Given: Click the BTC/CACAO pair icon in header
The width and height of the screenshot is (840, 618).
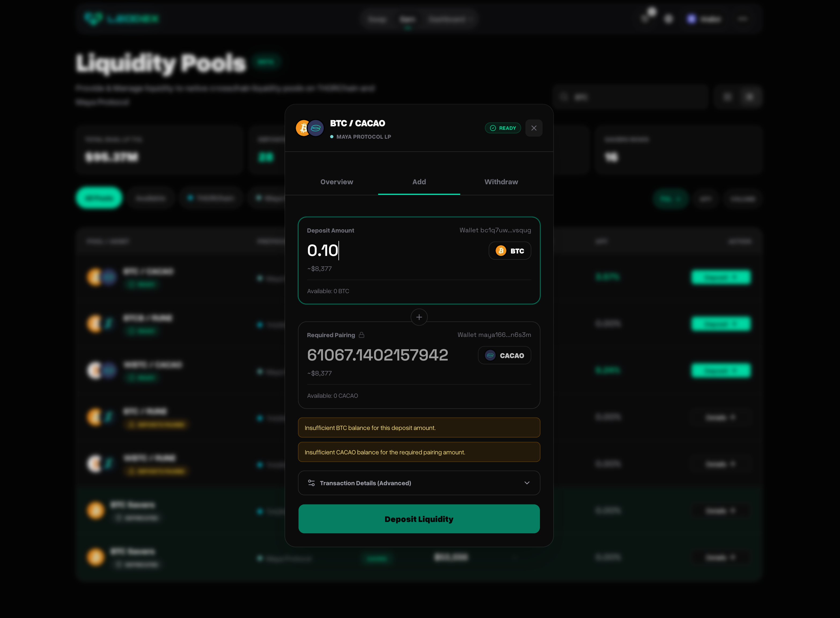Looking at the screenshot, I should [310, 128].
